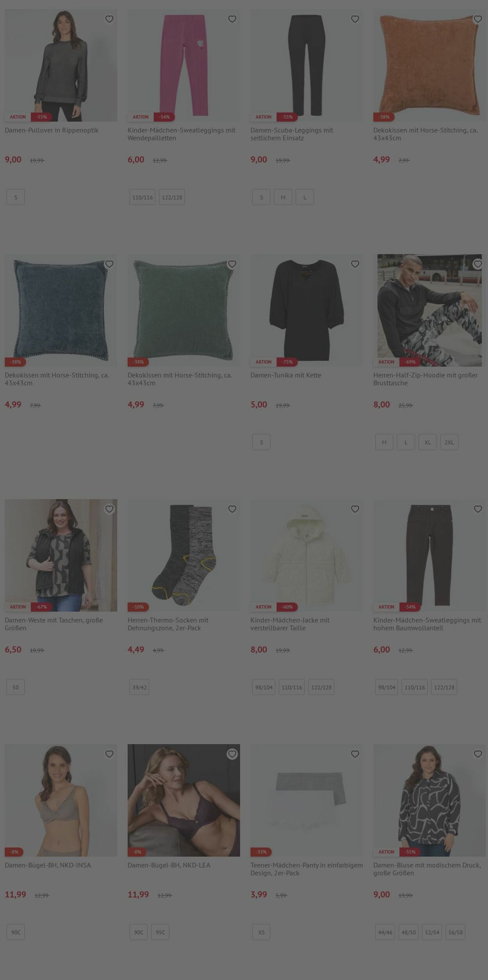The image size is (488, 980).
Task: Favorite the Damen-Pullover in Rippenoptik
Action: pyautogui.click(x=109, y=19)
